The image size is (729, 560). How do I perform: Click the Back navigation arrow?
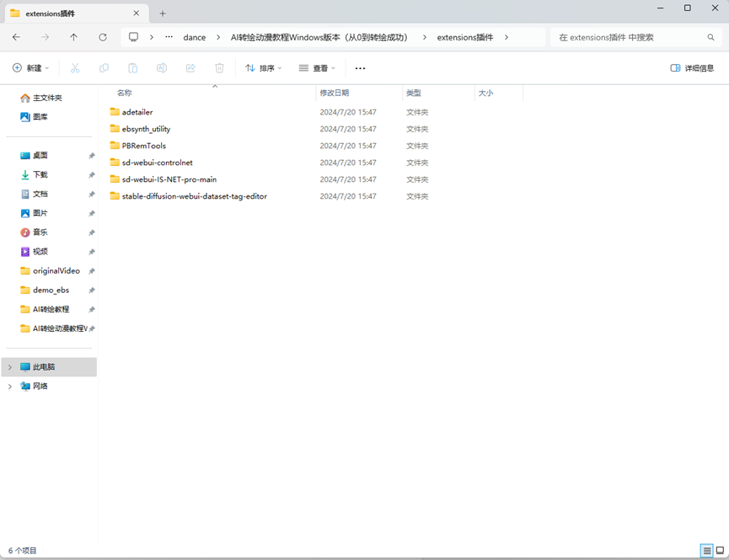click(17, 37)
